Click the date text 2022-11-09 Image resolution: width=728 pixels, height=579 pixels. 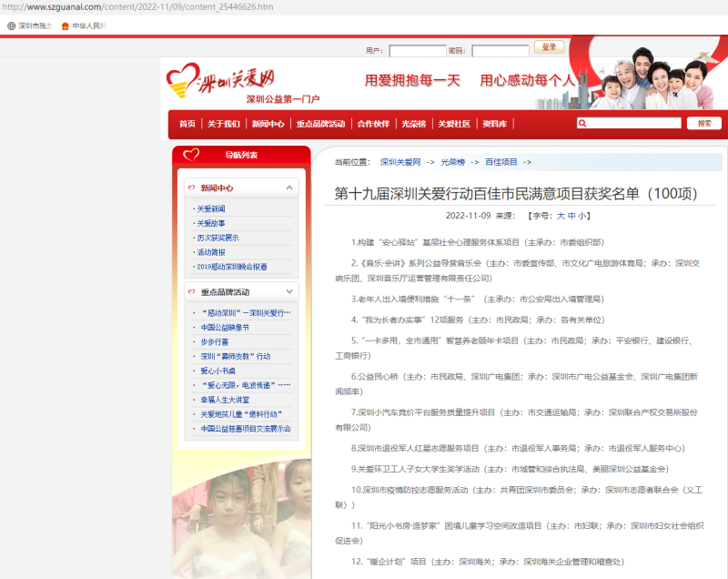[x=468, y=216]
